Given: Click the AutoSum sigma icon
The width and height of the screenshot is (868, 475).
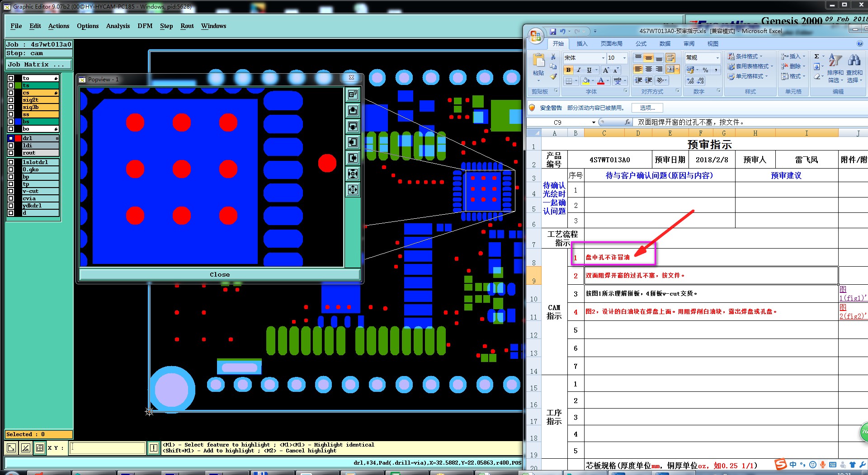Looking at the screenshot, I should click(x=816, y=56).
